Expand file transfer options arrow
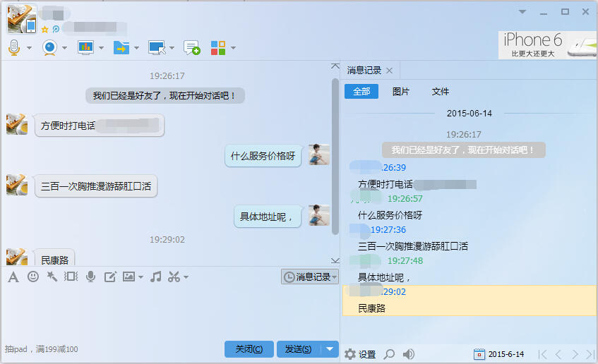This screenshot has width=598, height=364. tap(136, 48)
